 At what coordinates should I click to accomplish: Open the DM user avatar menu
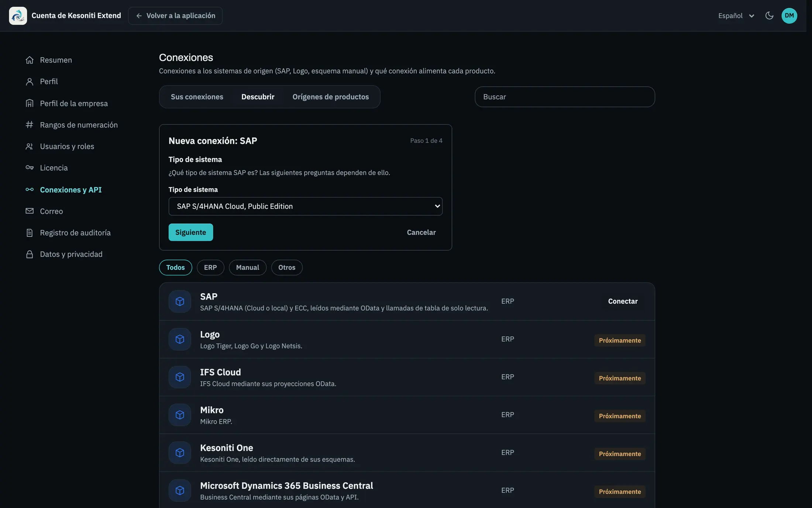[x=789, y=16]
